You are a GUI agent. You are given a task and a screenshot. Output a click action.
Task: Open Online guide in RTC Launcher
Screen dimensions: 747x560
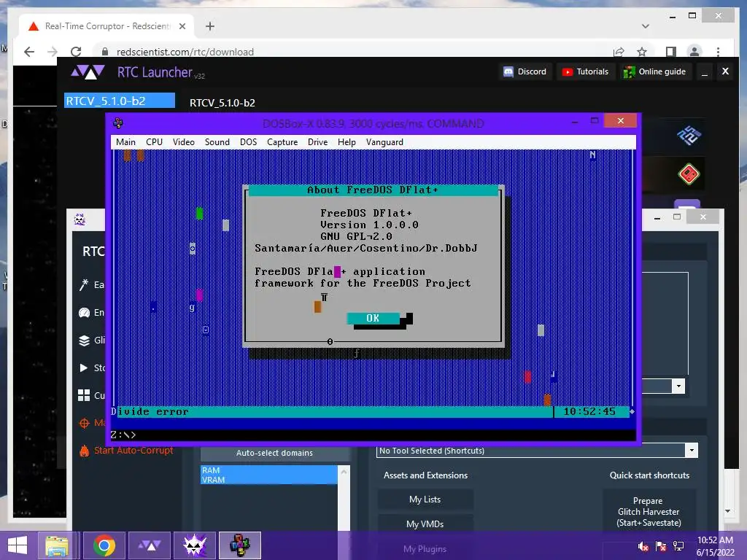[x=655, y=72]
